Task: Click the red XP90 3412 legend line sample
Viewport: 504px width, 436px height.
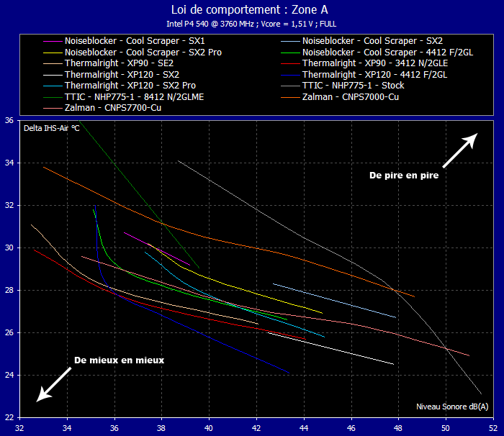Action: (x=290, y=64)
